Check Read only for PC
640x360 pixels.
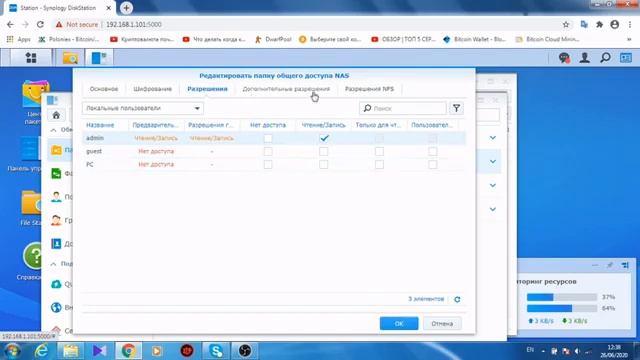pyautogui.click(x=379, y=164)
